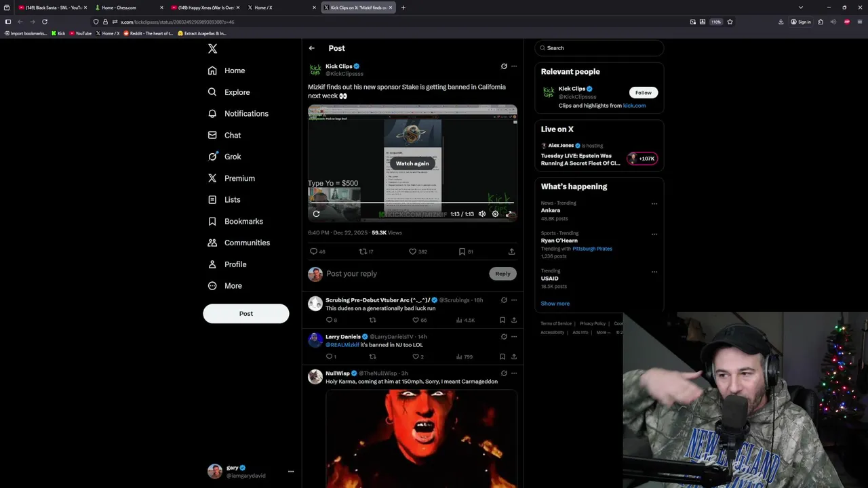Share the Larry Daniels reply
Viewport: 868px width, 488px height.
click(x=514, y=357)
